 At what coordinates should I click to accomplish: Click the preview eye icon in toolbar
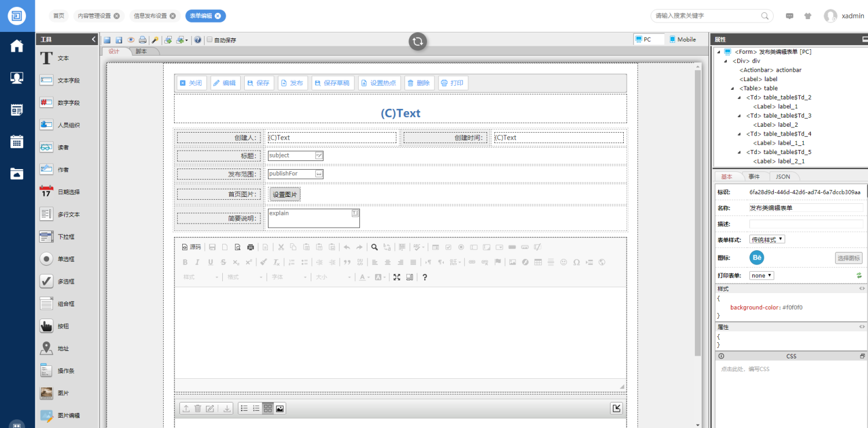click(x=131, y=40)
